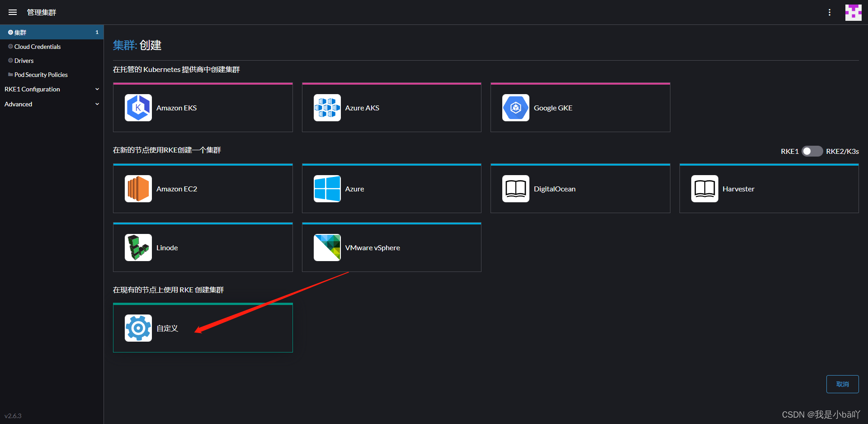This screenshot has height=424, width=868.
Task: Click the folder icon beside Pod Security Policies
Action: click(10, 74)
